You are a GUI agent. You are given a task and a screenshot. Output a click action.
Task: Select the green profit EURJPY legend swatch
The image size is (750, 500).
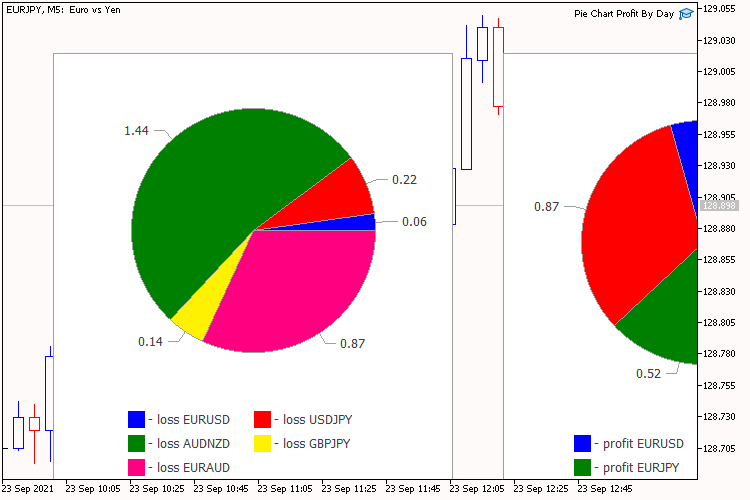pos(582,467)
